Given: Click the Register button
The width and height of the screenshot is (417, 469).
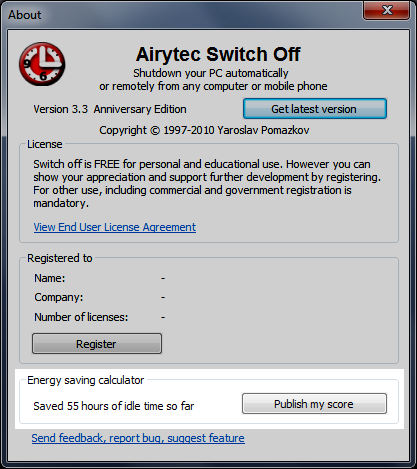Looking at the screenshot, I should tap(97, 343).
